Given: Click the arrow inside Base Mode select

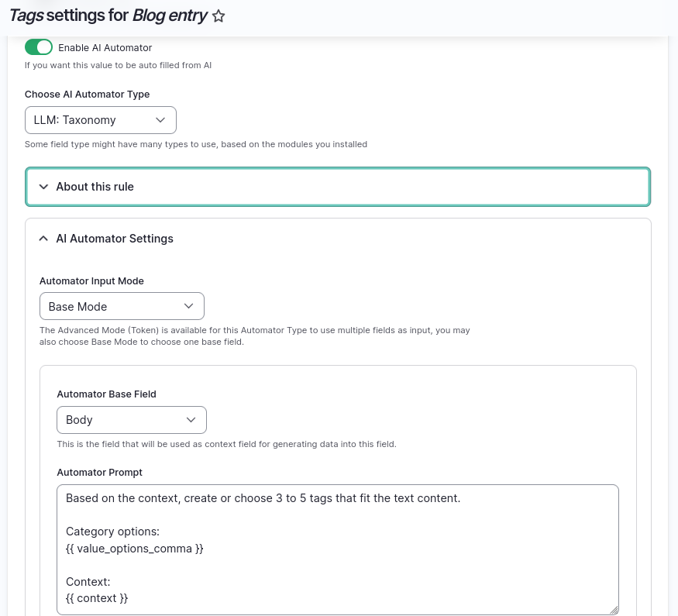Looking at the screenshot, I should (x=188, y=305).
